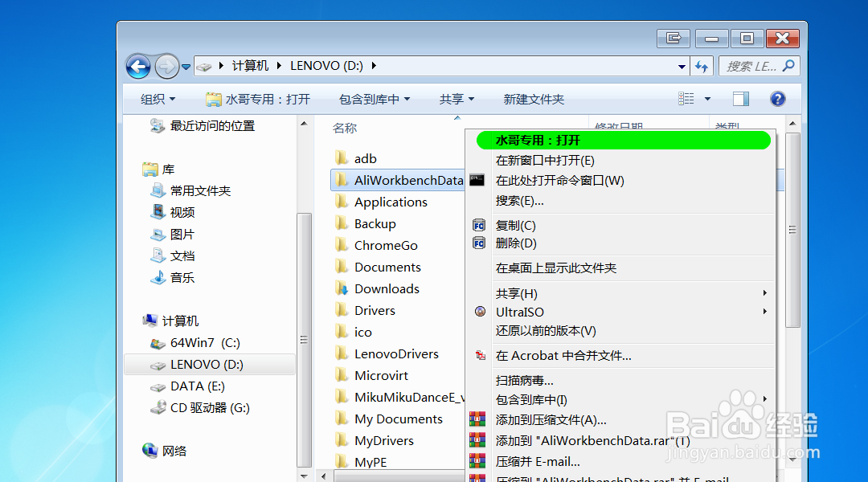Choose 水哥专用：打开 in context menu

pyautogui.click(x=624, y=141)
